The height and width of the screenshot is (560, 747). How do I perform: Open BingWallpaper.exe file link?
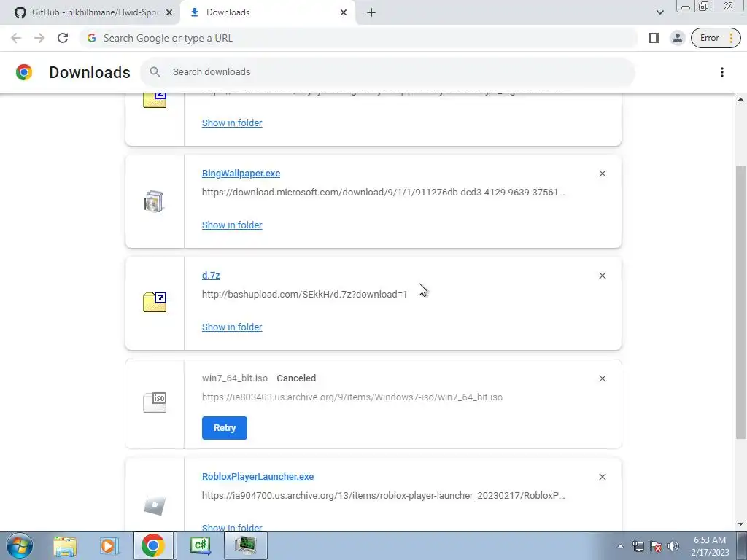[241, 174]
